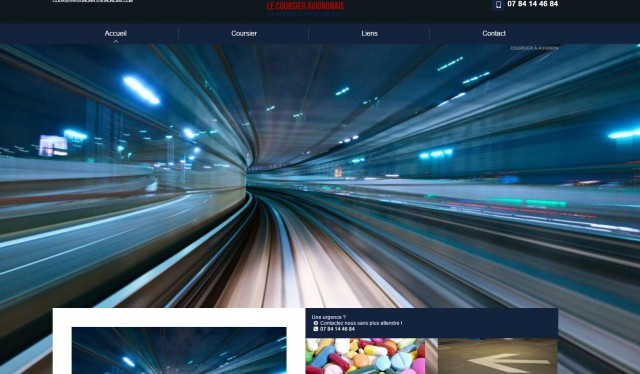Screen dimensions: 640x374
Task: Open the Le Coursier Avignonnais logo
Action: [305, 6]
